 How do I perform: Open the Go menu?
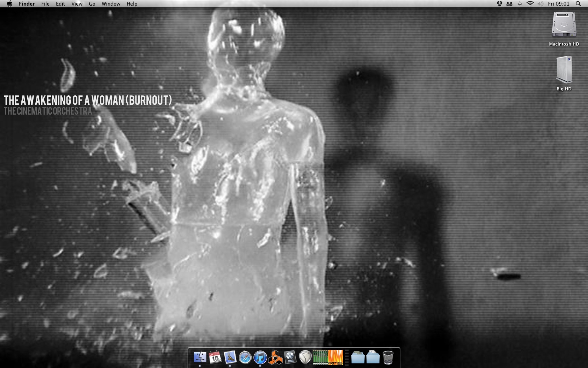point(92,4)
